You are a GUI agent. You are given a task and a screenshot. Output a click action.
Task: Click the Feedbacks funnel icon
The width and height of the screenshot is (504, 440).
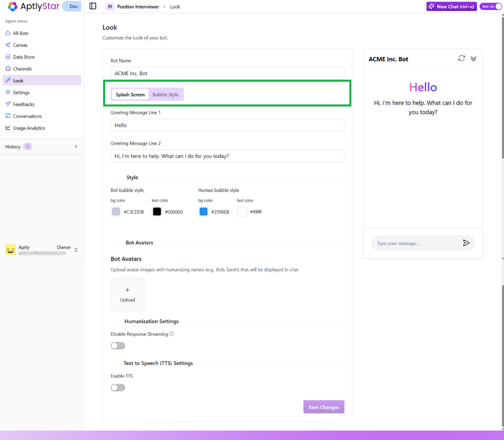point(8,104)
